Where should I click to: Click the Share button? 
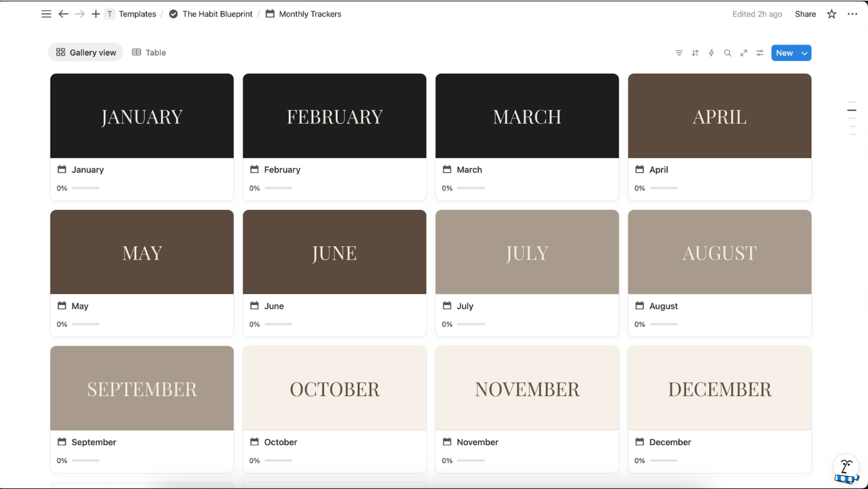(805, 14)
